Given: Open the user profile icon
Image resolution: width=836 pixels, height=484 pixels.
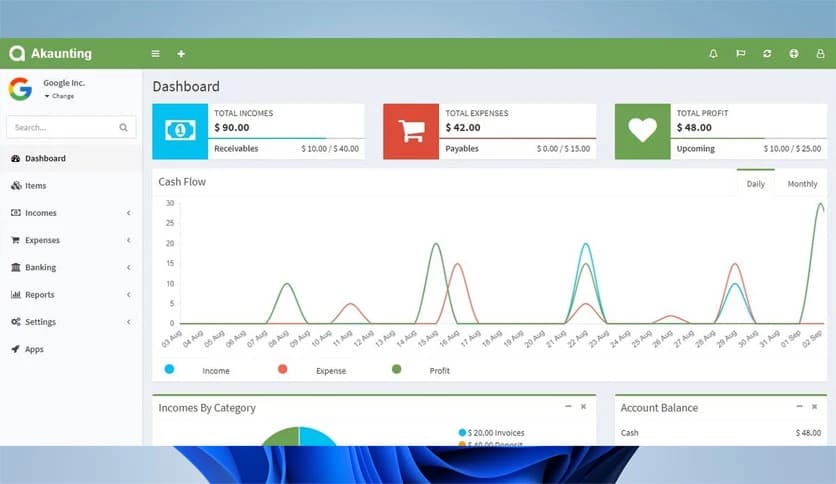Looking at the screenshot, I should tap(821, 53).
